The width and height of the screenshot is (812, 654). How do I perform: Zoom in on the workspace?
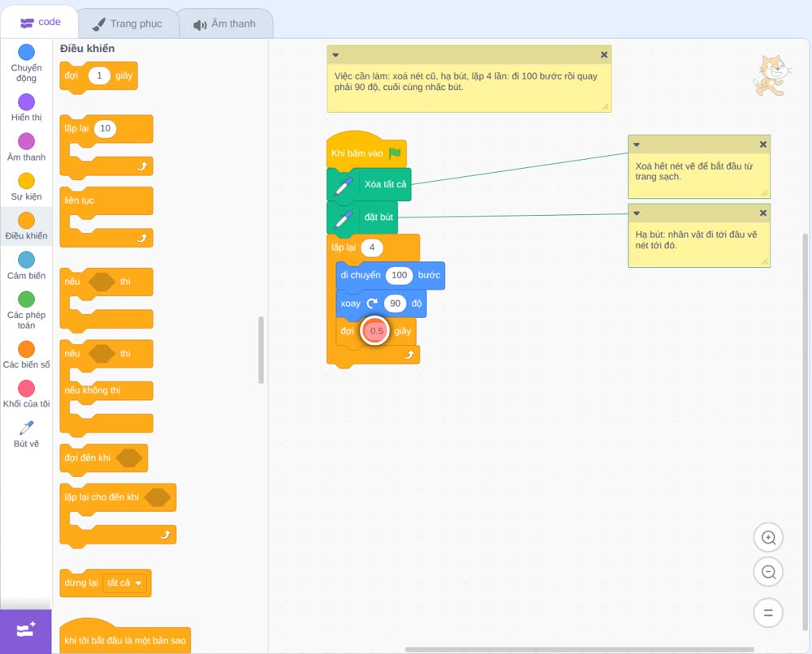(x=768, y=538)
